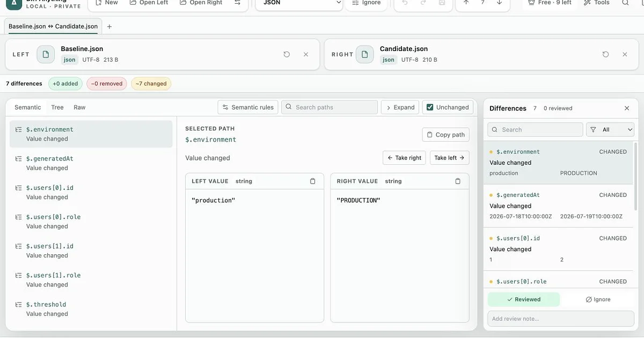Select the $.users[0].role tree row

click(x=91, y=222)
